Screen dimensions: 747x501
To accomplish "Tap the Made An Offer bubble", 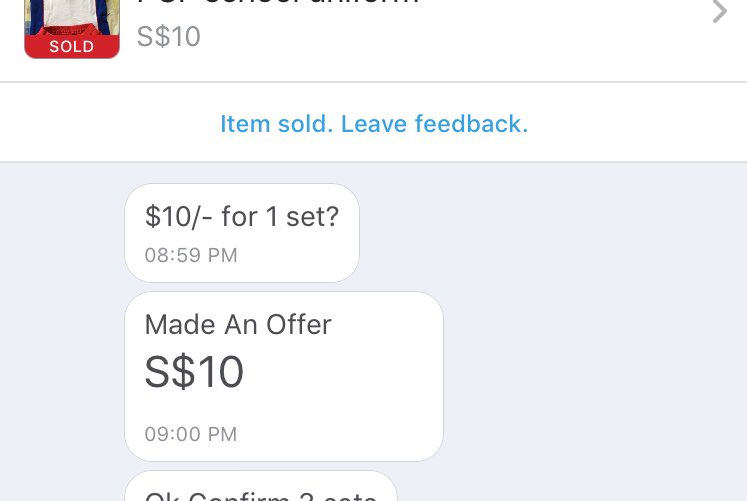I will click(283, 376).
